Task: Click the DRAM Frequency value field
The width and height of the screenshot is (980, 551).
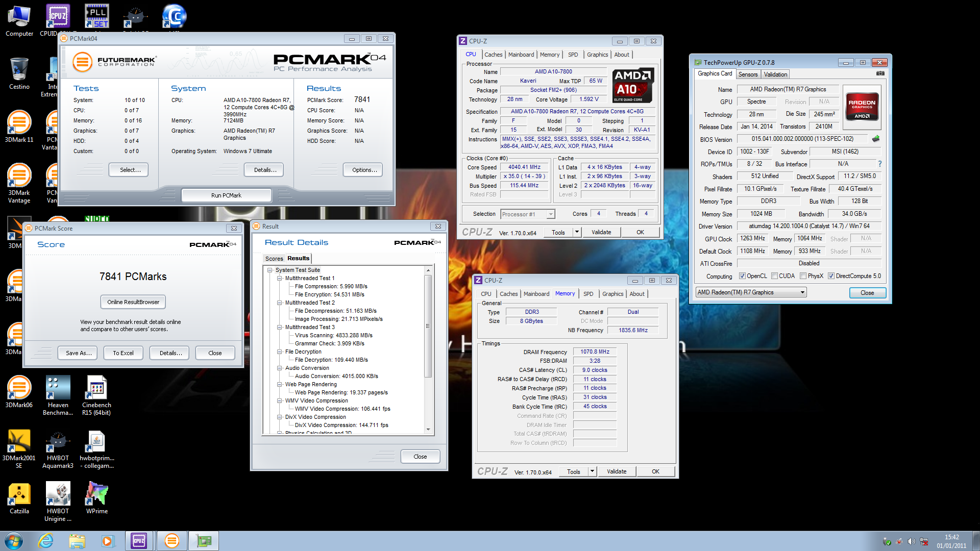Action: tap(595, 352)
